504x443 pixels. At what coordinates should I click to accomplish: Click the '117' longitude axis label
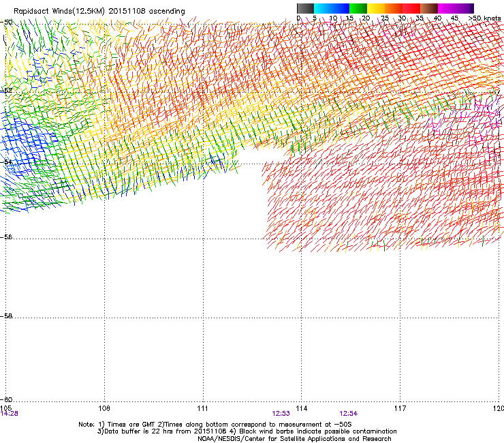click(400, 408)
